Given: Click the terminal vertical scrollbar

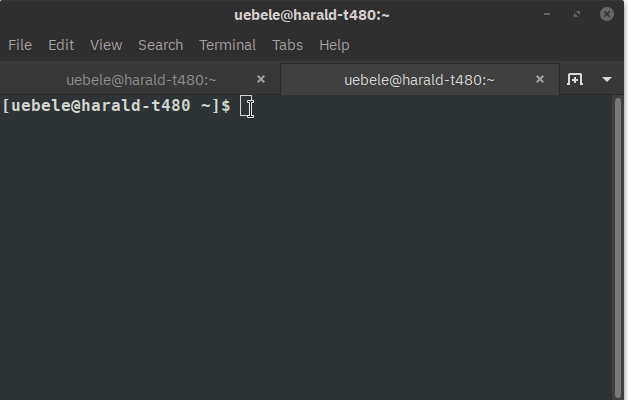Looking at the screenshot, I should pyautogui.click(x=618, y=247).
